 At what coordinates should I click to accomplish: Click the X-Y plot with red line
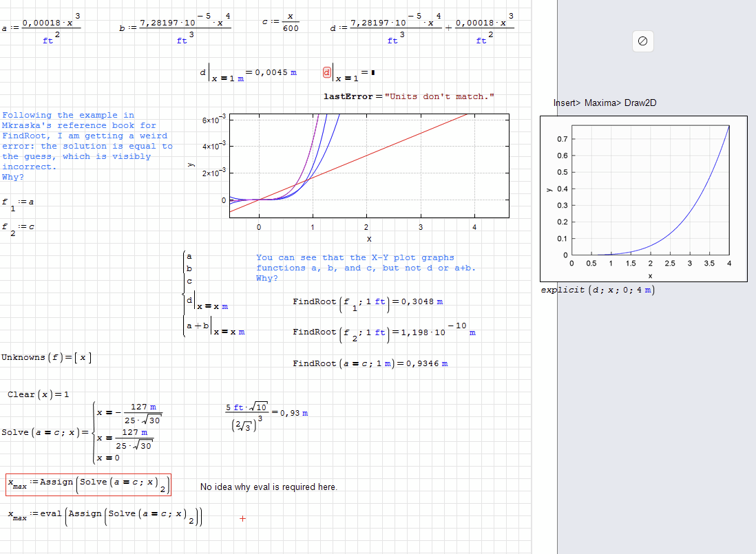(x=369, y=165)
